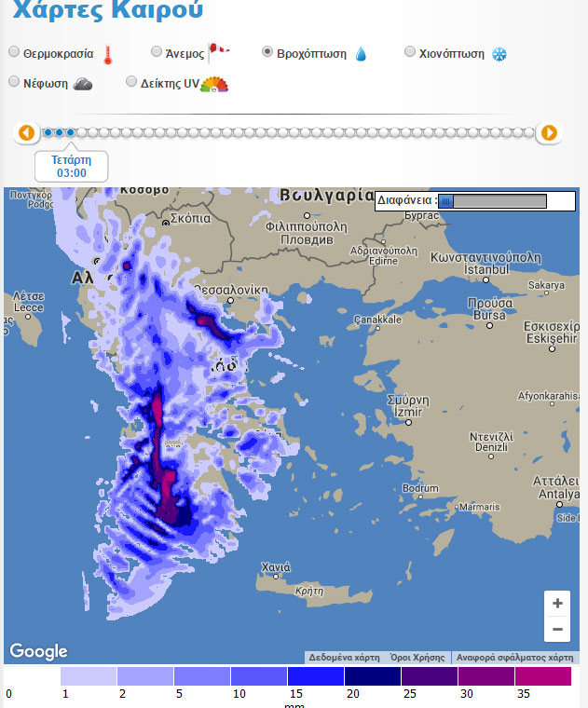This screenshot has height=708, width=588.
Task: Click the windsock icon next to Άνεμος
Action: pos(219,52)
